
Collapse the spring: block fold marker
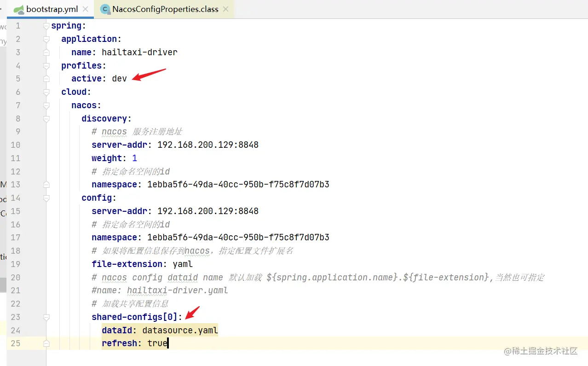click(x=46, y=26)
